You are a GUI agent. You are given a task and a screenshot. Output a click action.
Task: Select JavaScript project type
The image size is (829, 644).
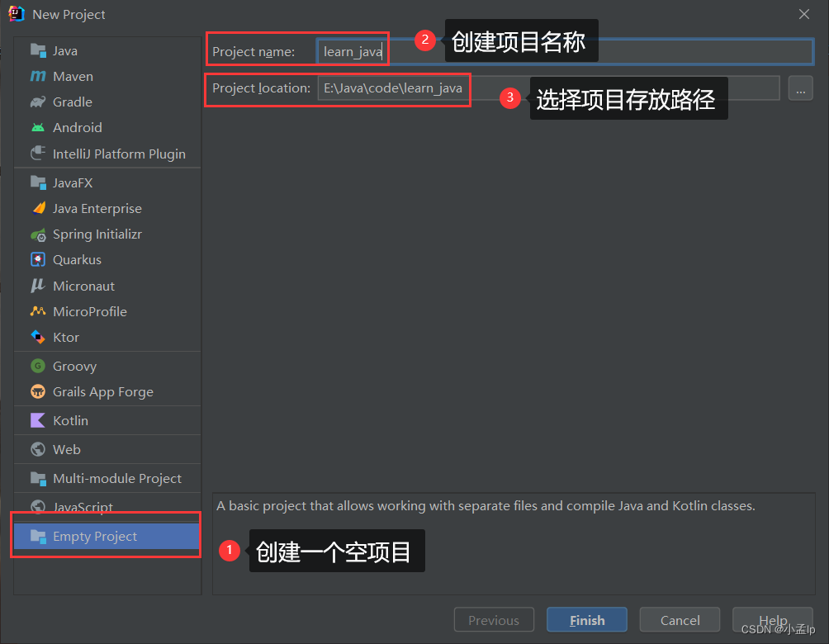pos(83,507)
